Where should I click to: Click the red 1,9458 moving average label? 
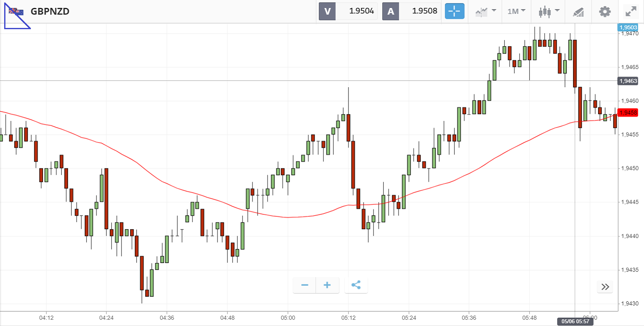pyautogui.click(x=628, y=113)
